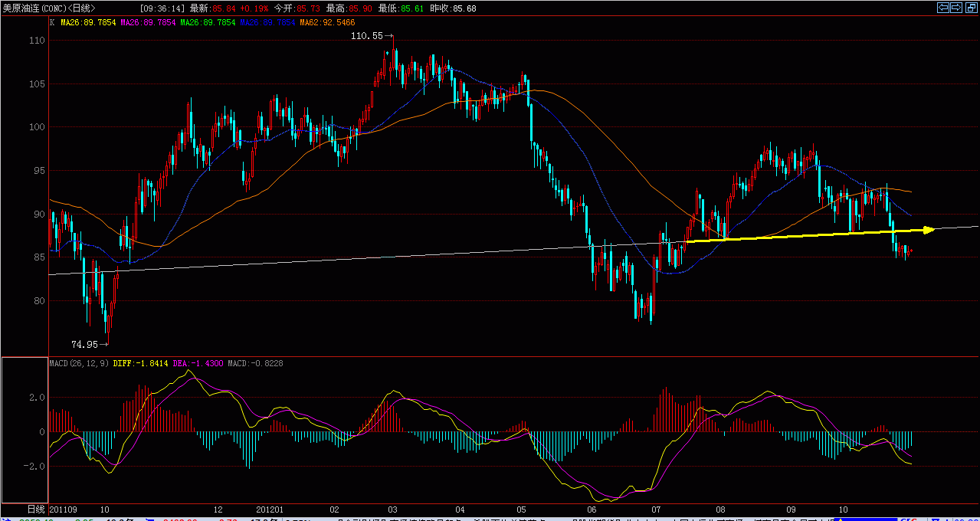
Task: Click the right arrow navigation icon
Action: [956, 8]
